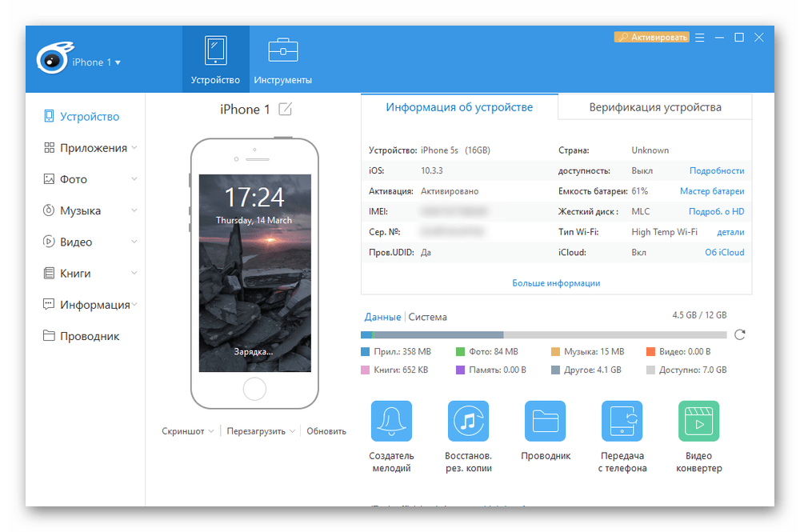Click the iPhone lock screen preview
800x532 pixels.
[254, 272]
